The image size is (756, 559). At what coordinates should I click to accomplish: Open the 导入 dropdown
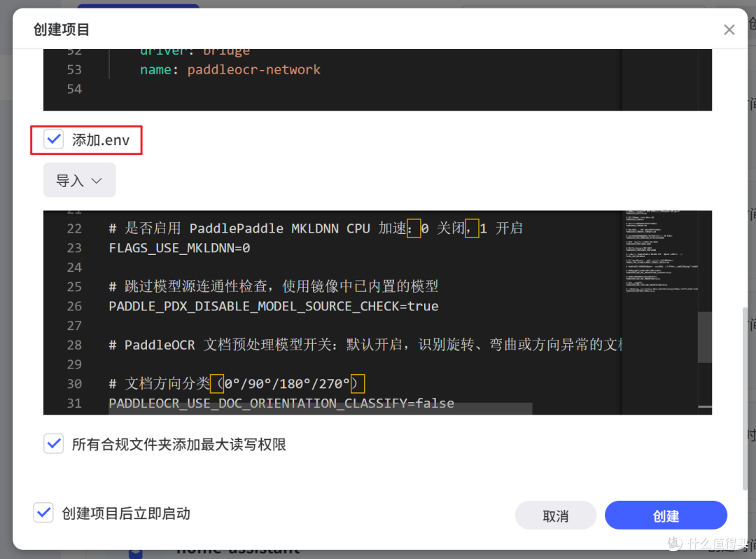point(80,181)
